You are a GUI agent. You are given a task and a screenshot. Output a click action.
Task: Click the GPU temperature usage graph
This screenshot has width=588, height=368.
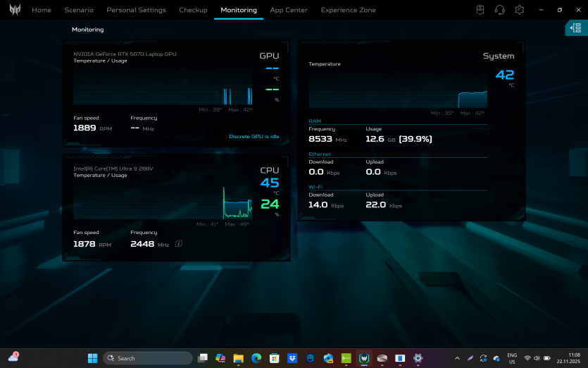163,87
